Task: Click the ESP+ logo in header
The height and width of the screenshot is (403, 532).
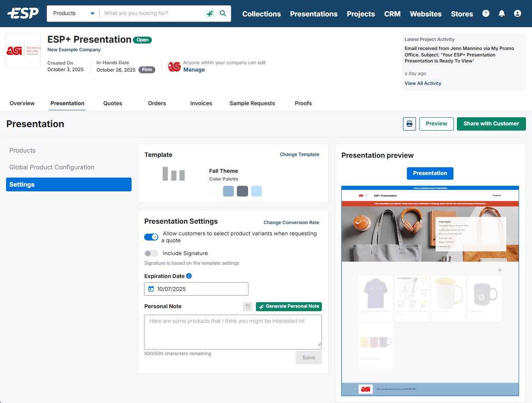Action: 23,13
